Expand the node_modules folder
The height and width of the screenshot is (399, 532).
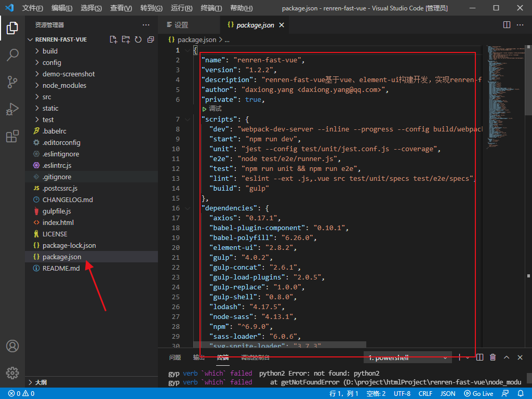37,85
